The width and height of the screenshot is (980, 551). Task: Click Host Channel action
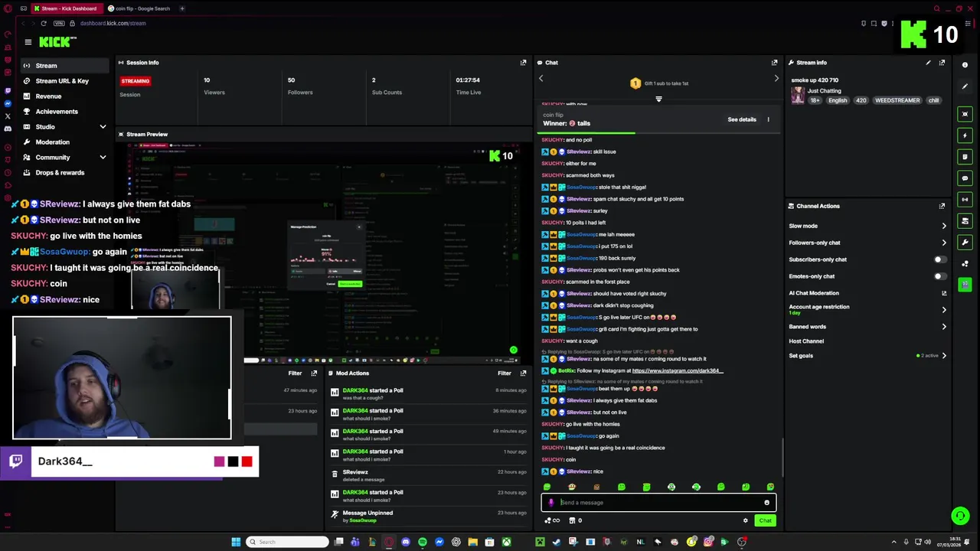(806, 341)
